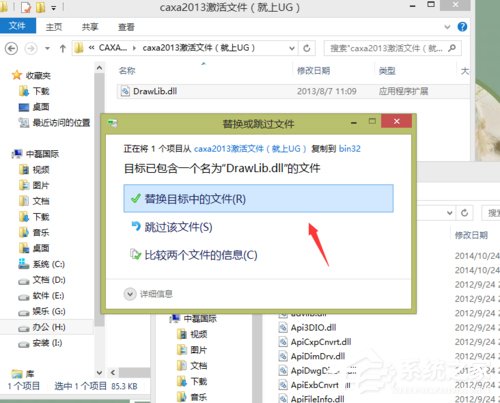Refresh the caxa2013 folder view
The image size is (500, 403).
coord(307,48)
